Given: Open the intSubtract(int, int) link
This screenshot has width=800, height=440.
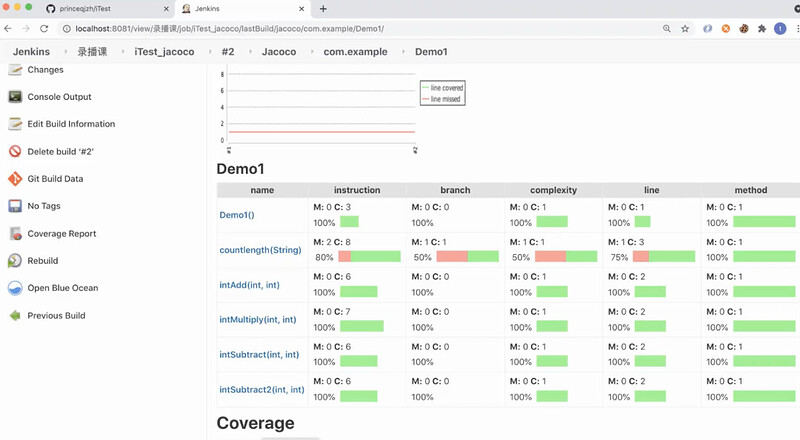Looking at the screenshot, I should pos(259,354).
